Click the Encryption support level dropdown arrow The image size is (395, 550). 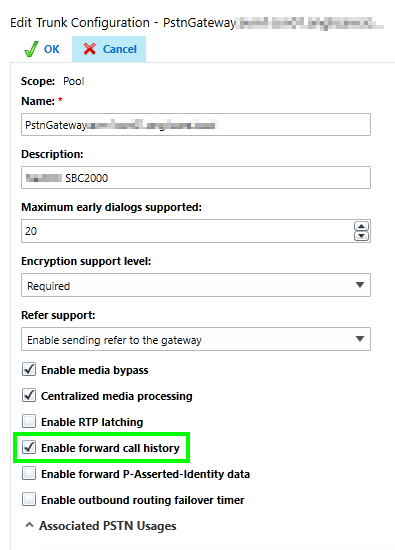360,285
